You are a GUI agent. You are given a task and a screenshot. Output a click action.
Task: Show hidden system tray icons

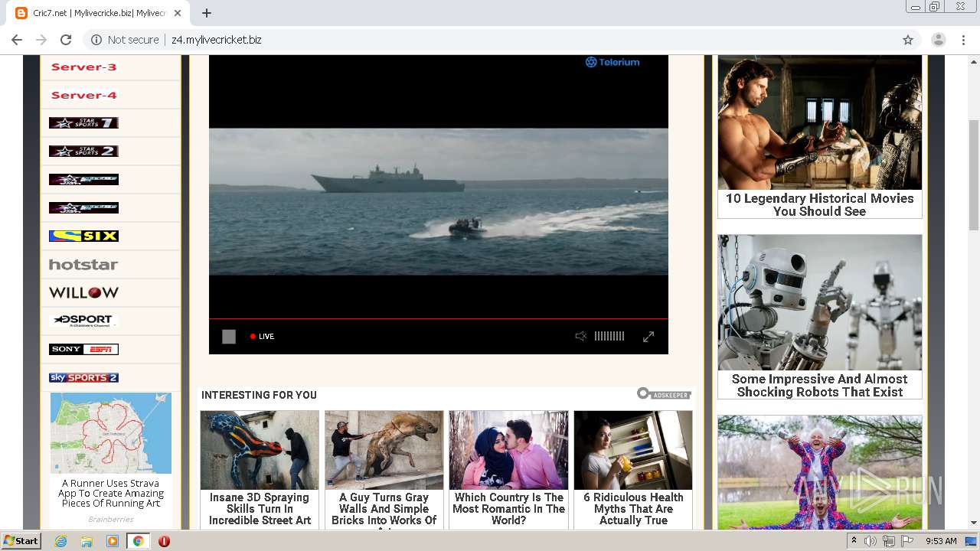[x=854, y=541]
